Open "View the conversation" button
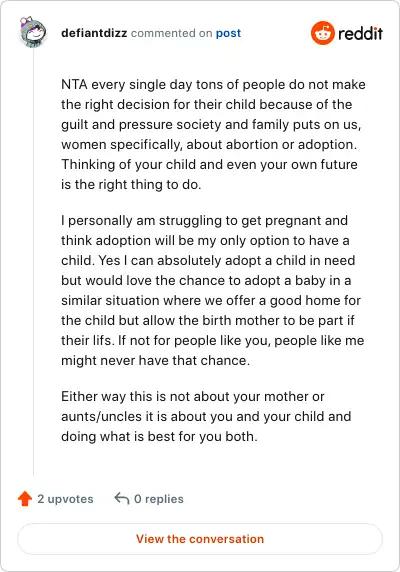The image size is (400, 572). click(200, 539)
